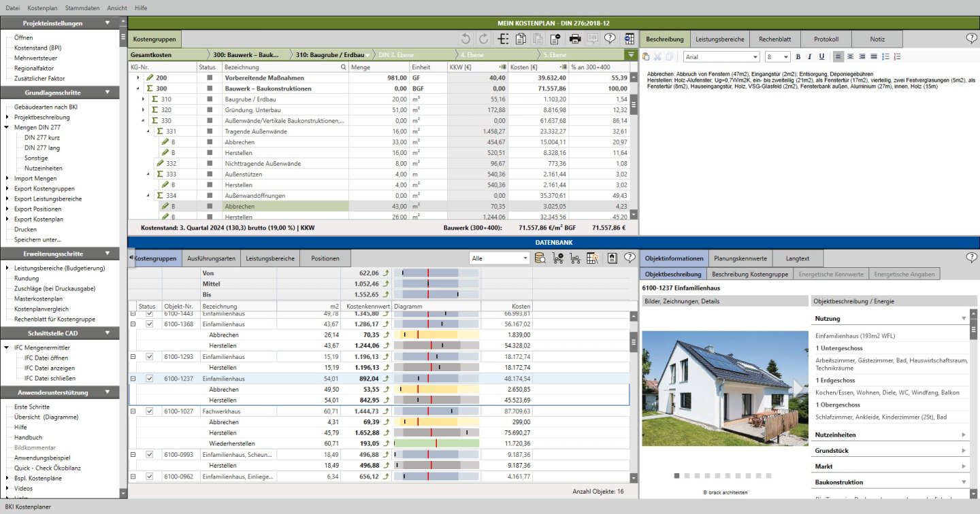Toggle bold formatting in the Beschreibung editor
980x514 pixels.
tap(798, 56)
